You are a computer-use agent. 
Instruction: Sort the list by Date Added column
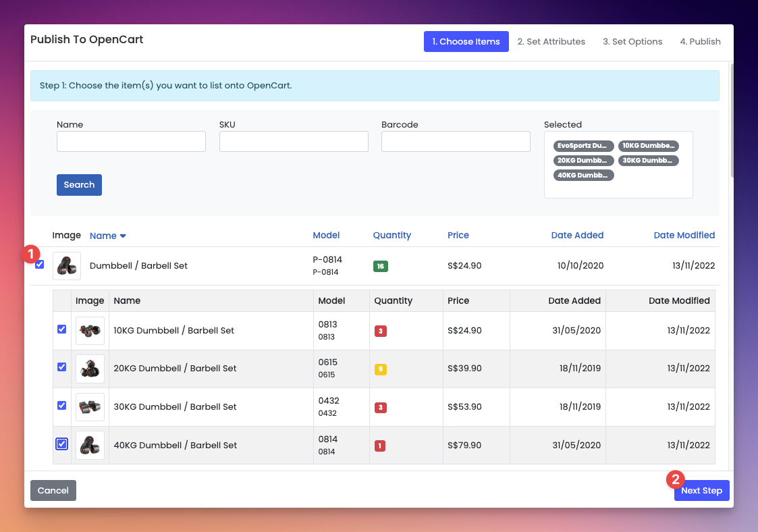pos(577,235)
